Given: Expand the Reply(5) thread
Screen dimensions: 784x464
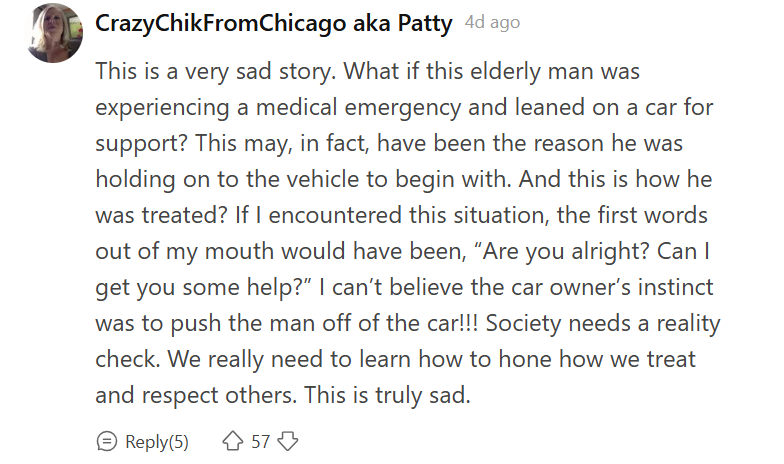Looking at the screenshot, I should point(156,442).
